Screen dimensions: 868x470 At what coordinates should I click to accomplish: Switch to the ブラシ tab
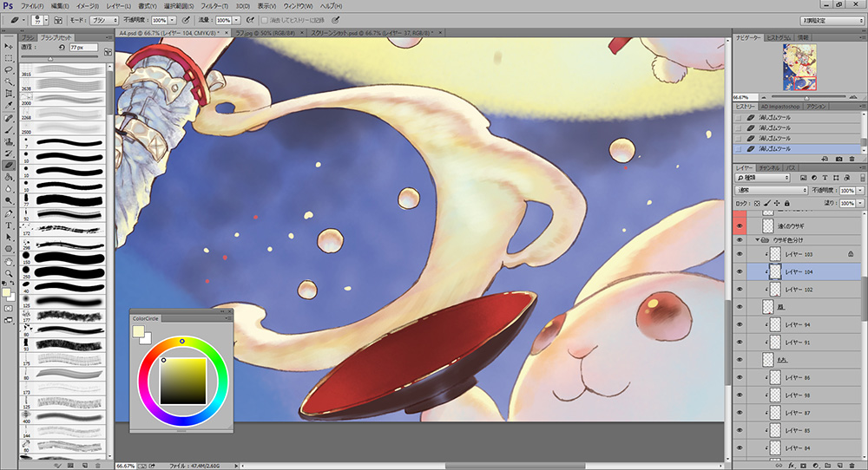click(x=28, y=37)
